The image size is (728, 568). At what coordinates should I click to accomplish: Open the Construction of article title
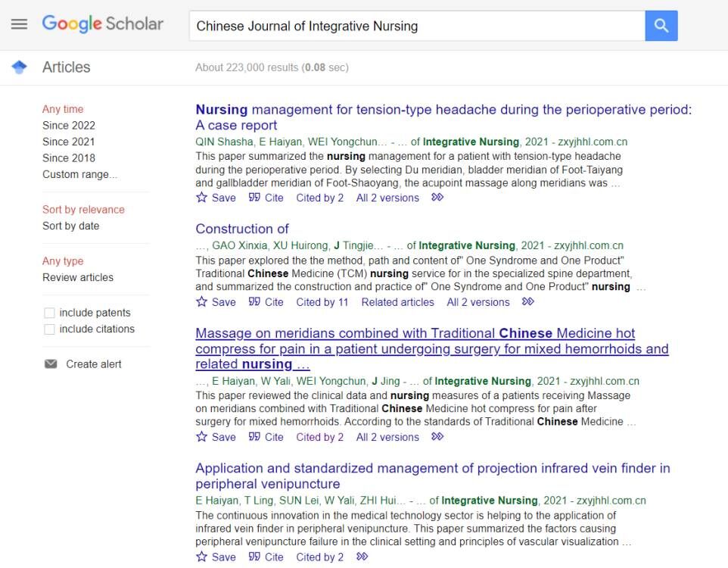coord(242,229)
